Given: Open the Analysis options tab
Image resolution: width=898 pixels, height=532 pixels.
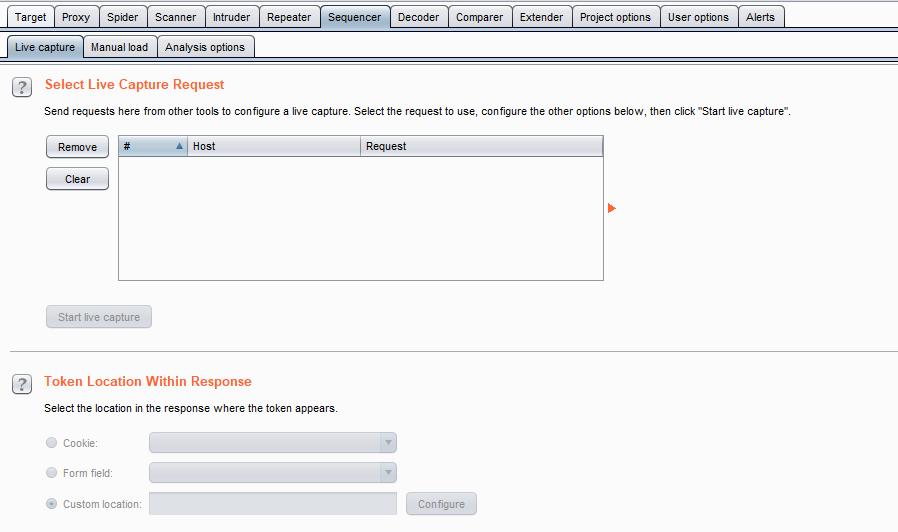Looking at the screenshot, I should coord(205,47).
